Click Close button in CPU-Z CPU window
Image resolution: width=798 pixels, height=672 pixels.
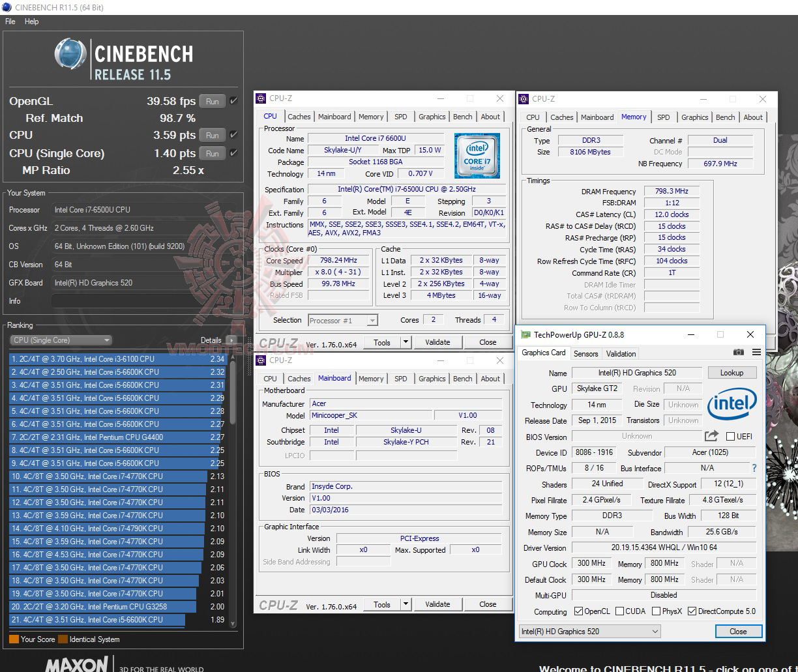(488, 342)
